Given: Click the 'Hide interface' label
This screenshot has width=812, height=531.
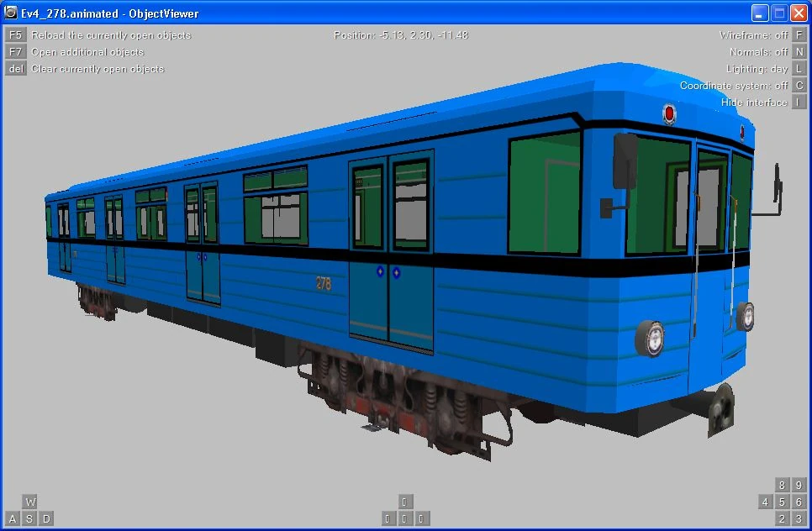Looking at the screenshot, I should [754, 103].
